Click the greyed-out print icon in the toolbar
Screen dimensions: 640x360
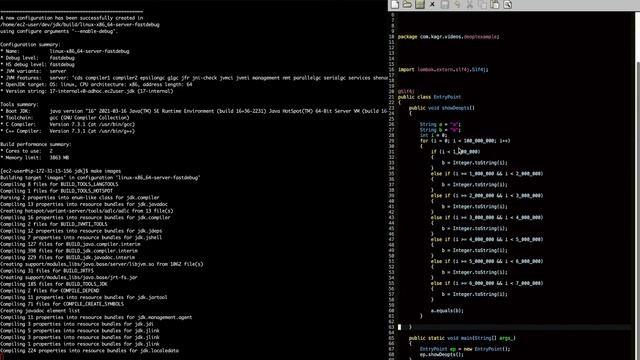click(x=445, y=4)
